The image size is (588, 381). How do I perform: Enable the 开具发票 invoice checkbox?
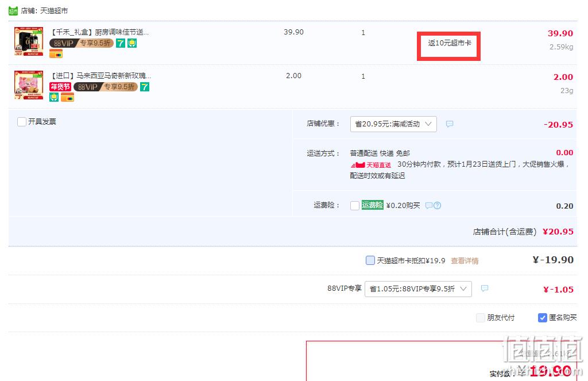click(x=22, y=122)
